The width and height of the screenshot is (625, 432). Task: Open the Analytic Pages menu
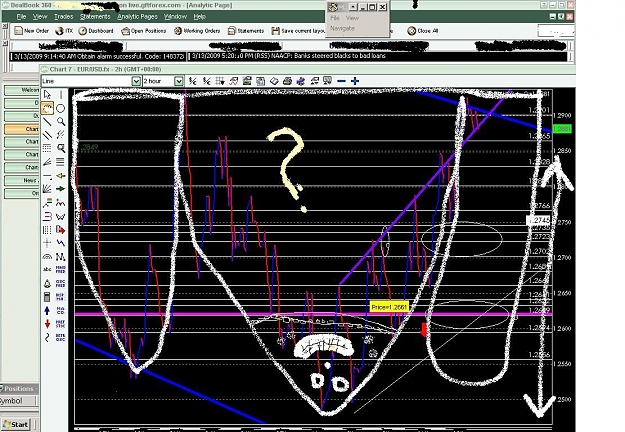(x=137, y=17)
